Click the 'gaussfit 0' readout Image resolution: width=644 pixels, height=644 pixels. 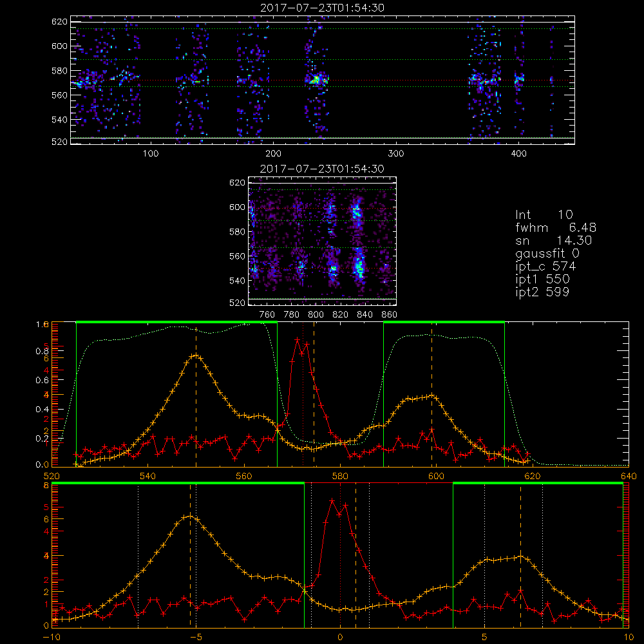[547, 253]
